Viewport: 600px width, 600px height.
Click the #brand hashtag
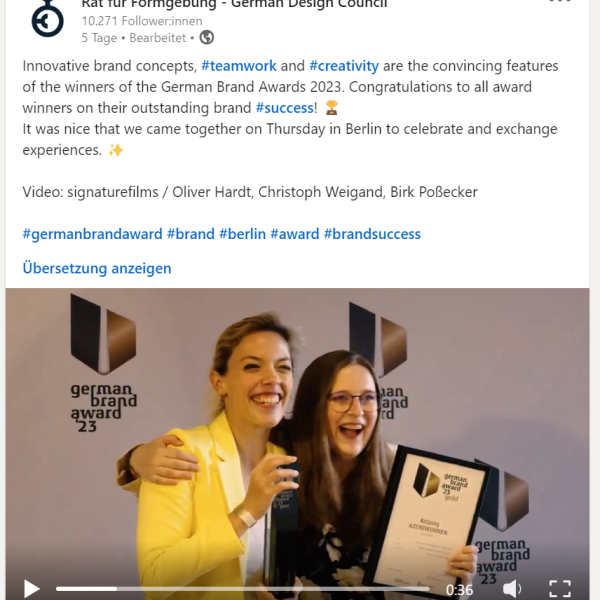coord(191,234)
